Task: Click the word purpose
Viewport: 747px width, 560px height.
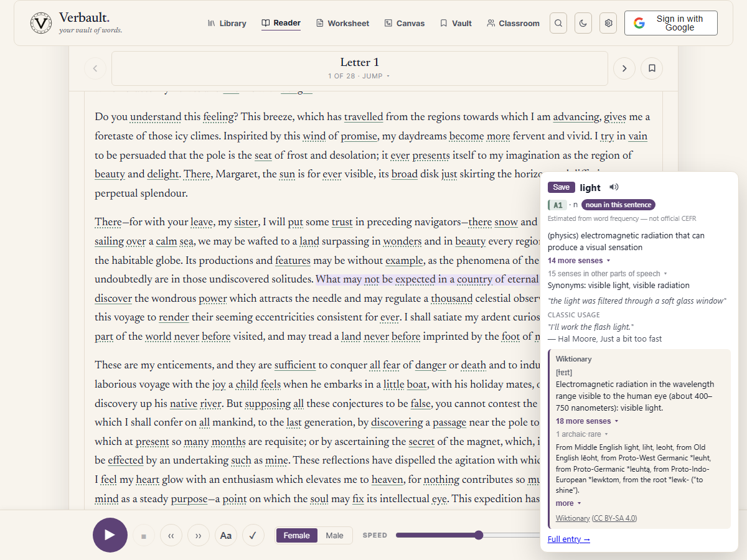Action: click(x=189, y=500)
